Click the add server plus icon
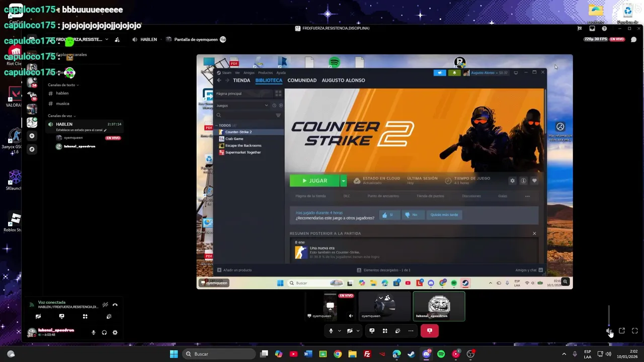The height and width of the screenshot is (362, 644). coord(32,136)
